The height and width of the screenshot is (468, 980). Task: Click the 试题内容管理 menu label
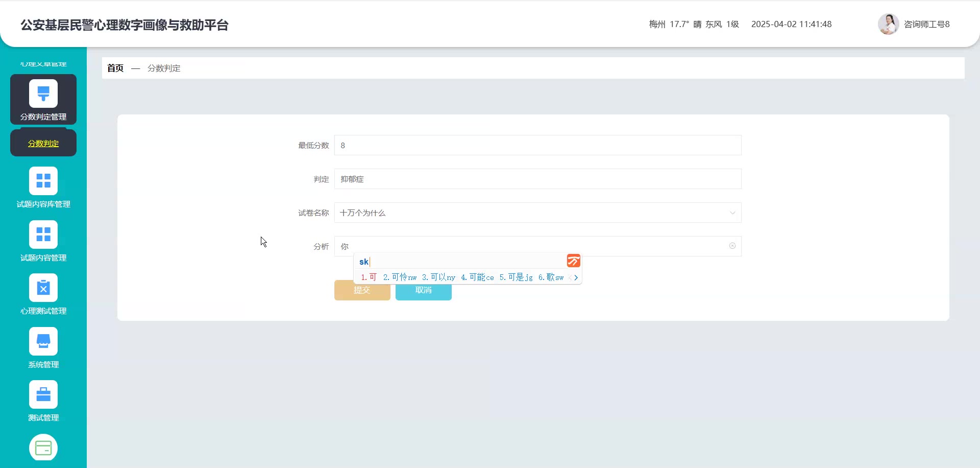click(43, 258)
